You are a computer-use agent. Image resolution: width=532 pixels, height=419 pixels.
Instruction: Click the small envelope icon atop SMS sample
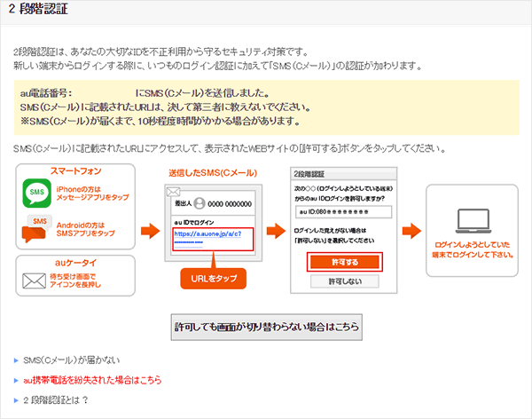pos(174,192)
